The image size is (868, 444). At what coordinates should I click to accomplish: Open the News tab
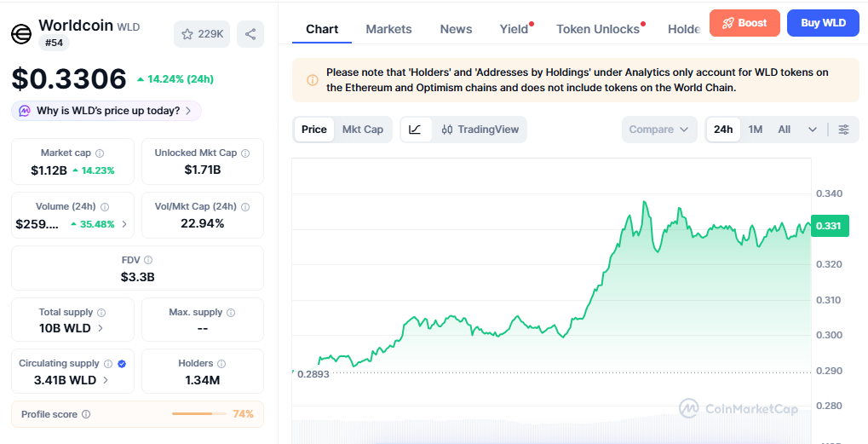point(456,29)
